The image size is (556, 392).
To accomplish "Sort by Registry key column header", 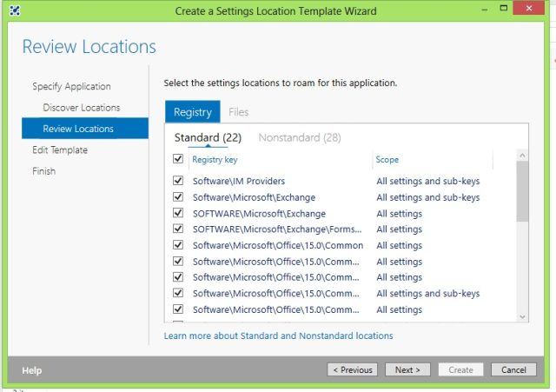I will [215, 160].
